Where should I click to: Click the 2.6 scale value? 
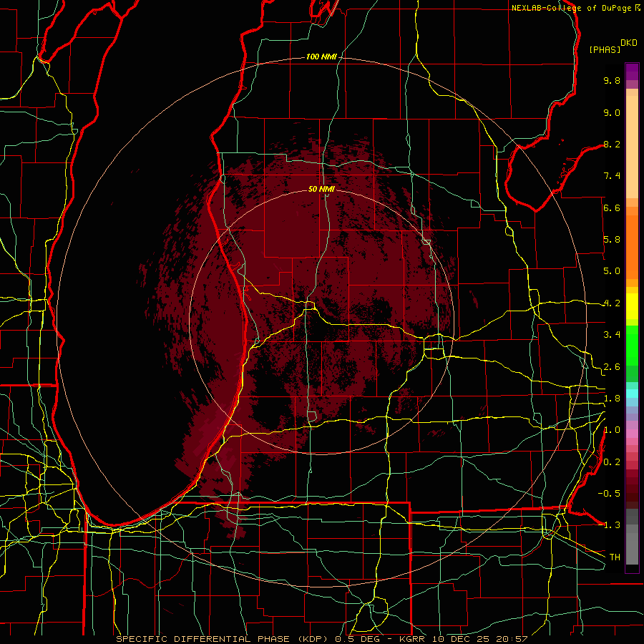pyautogui.click(x=612, y=367)
